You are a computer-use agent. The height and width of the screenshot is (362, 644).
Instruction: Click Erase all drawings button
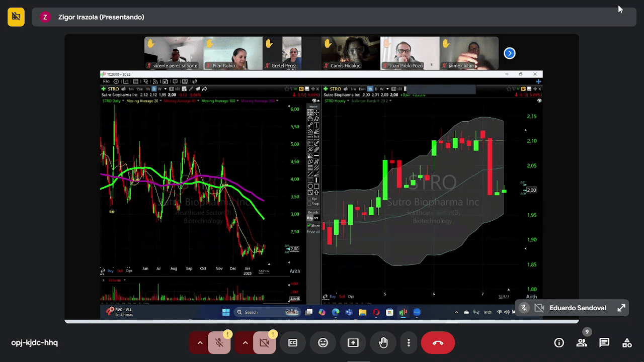click(x=313, y=232)
